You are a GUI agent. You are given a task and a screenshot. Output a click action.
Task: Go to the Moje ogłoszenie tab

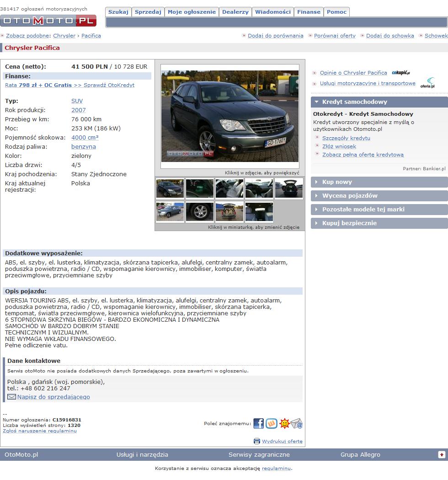tap(192, 12)
